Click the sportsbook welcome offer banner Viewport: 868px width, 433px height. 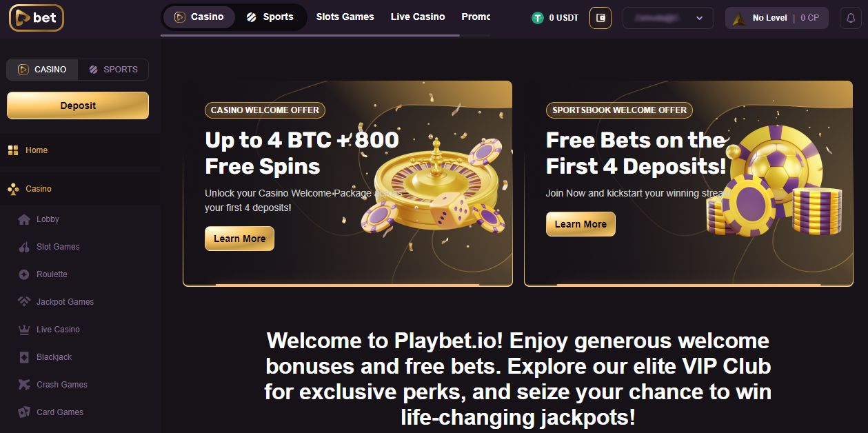688,183
